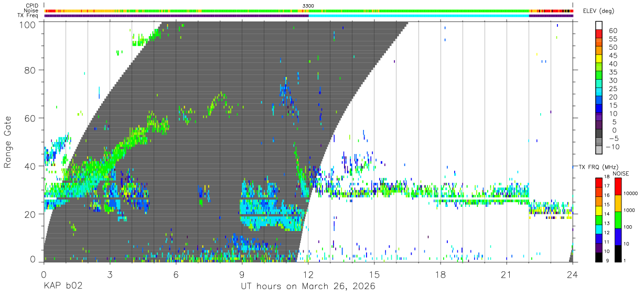
Task: Click the 3 tick label on UT hours axis
Action: coord(110,274)
